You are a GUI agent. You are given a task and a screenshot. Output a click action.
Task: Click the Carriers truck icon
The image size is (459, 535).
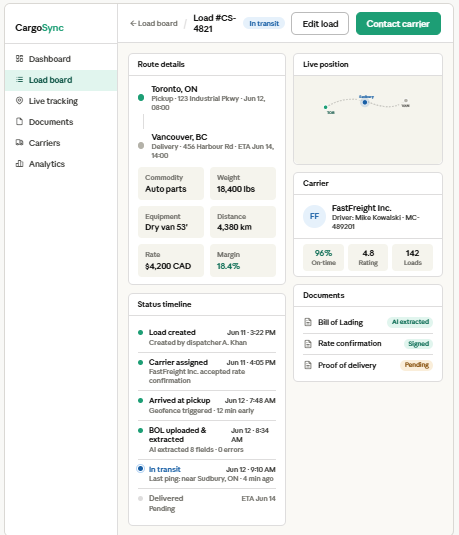point(19,143)
